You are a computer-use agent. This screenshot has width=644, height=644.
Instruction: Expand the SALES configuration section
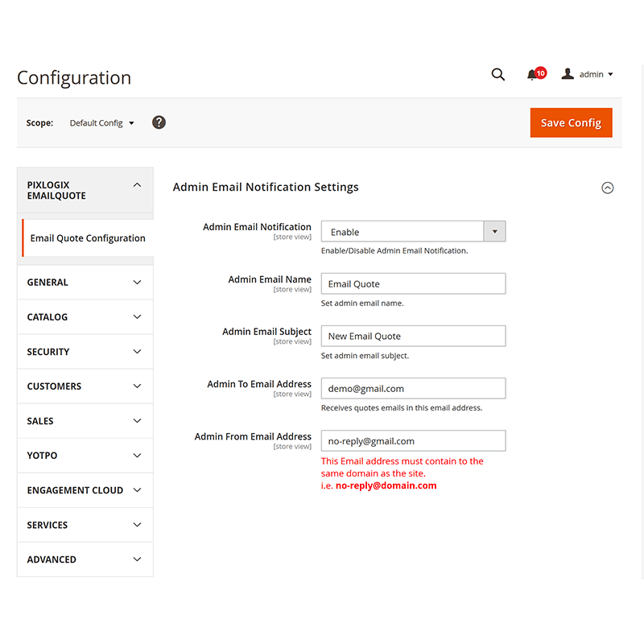[x=85, y=420]
